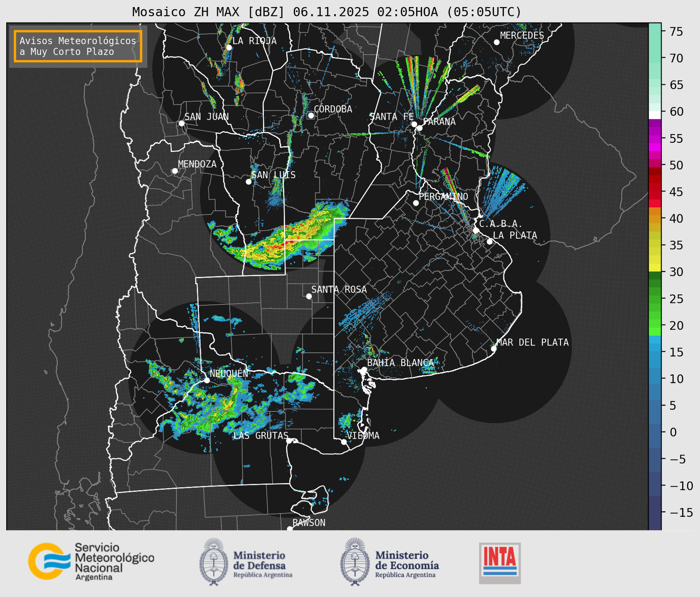
Task: Select the Mendoza city marker dot
Action: pos(175,171)
